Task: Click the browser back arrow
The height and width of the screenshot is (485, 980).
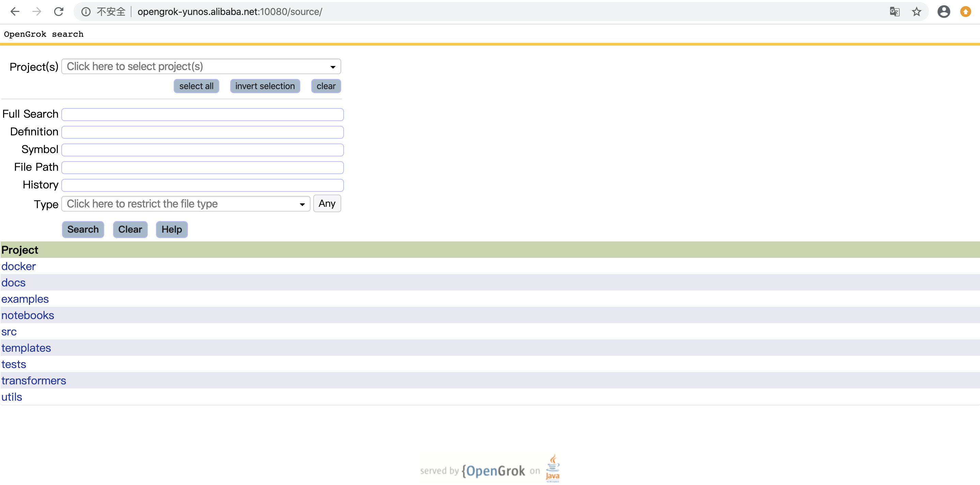Action: pos(15,12)
